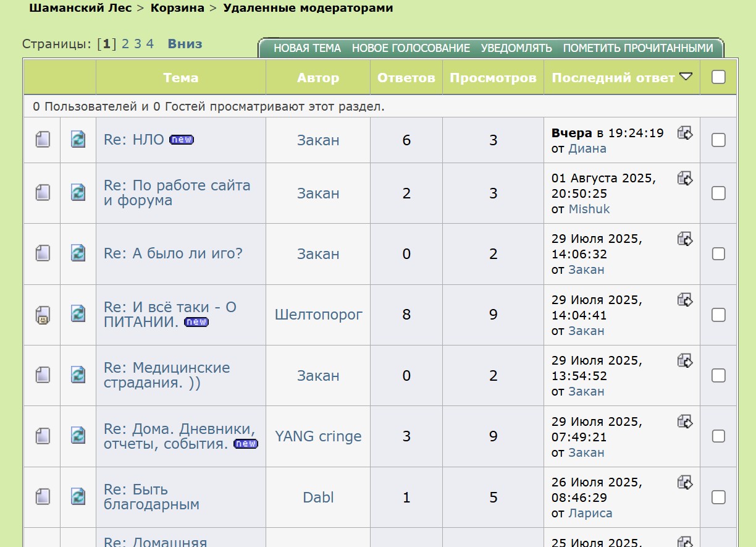Open Лариса's profile in last reply column

pos(590,513)
